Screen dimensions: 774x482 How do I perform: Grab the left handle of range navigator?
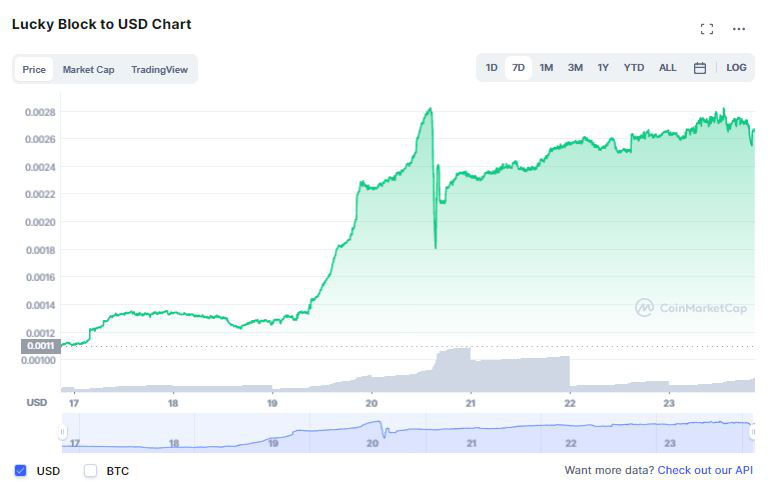pos(62,432)
